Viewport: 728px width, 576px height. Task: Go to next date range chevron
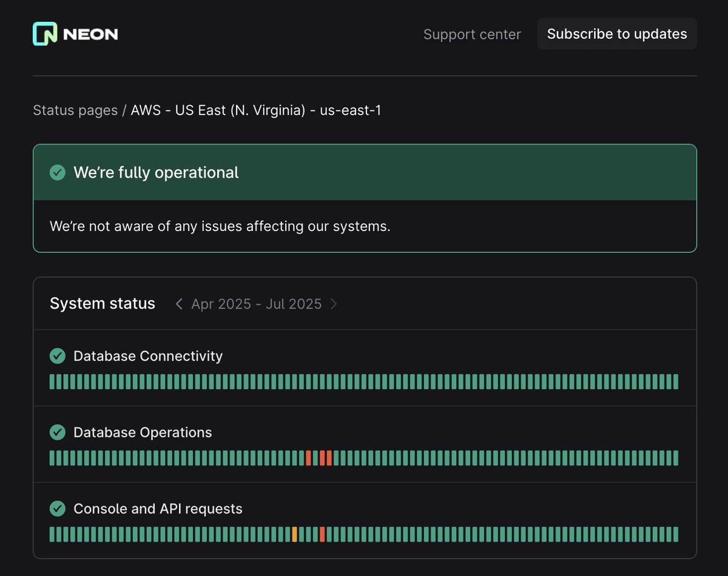[333, 304]
